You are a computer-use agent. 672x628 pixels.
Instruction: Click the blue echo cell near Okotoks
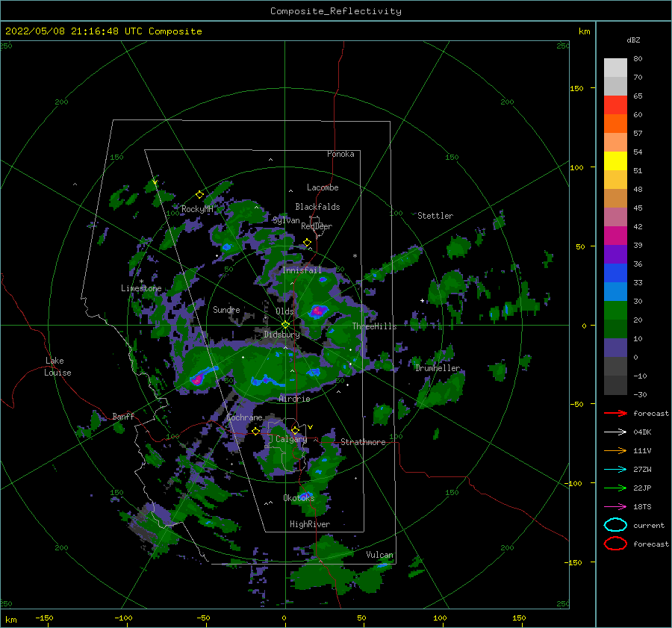tap(306, 496)
